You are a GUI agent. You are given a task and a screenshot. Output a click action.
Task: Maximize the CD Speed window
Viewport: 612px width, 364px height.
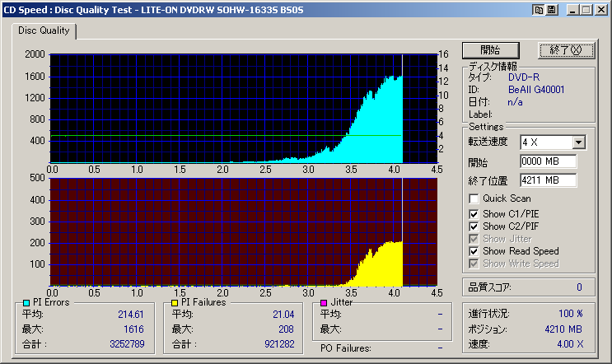[x=586, y=10]
